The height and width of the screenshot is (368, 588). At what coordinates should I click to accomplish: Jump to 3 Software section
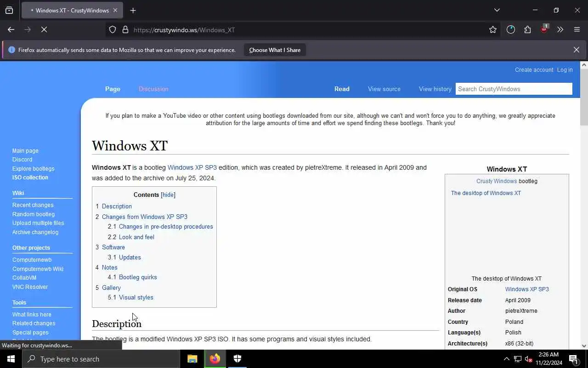[110, 247]
